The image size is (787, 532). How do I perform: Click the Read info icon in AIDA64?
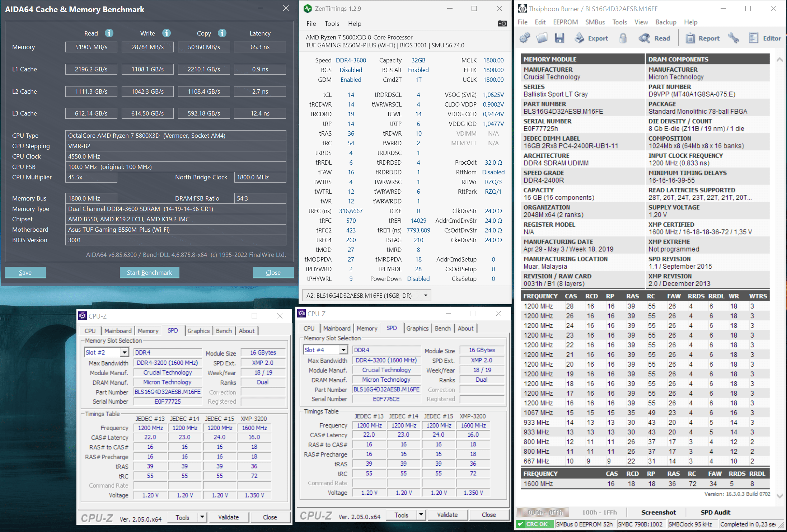(109, 33)
